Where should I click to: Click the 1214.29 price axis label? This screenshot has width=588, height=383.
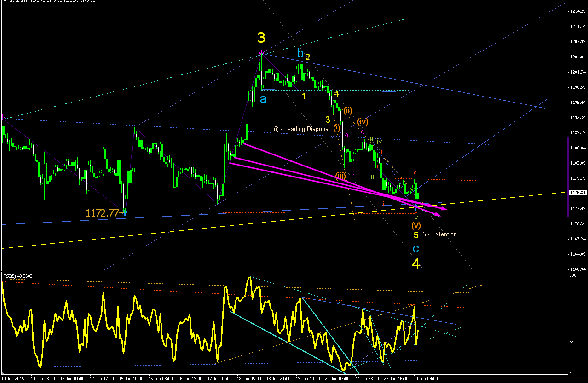point(578,11)
